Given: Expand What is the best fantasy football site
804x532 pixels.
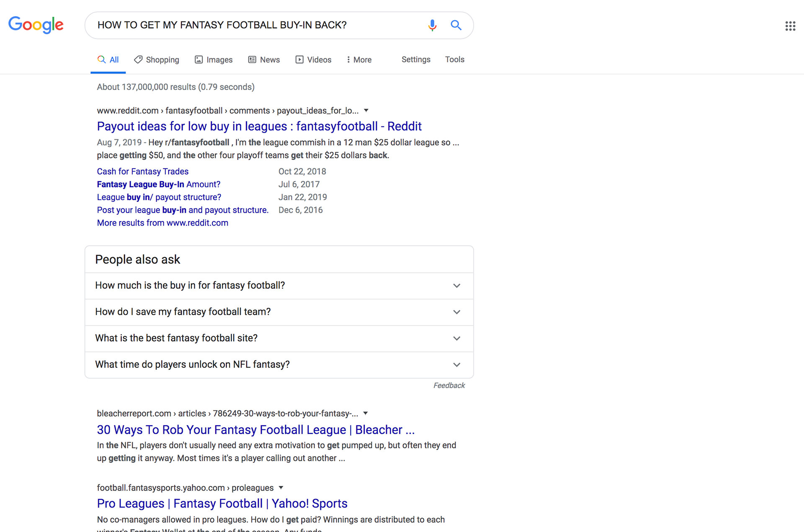Looking at the screenshot, I should coord(279,339).
